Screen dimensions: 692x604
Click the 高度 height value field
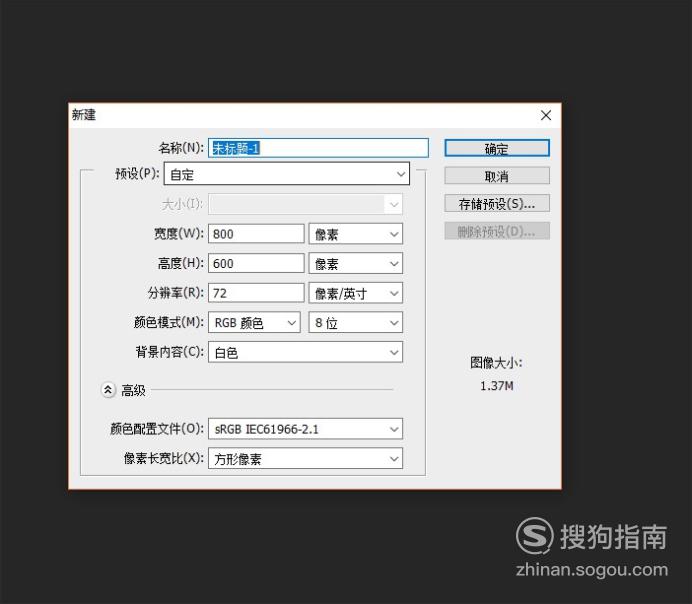pos(256,263)
